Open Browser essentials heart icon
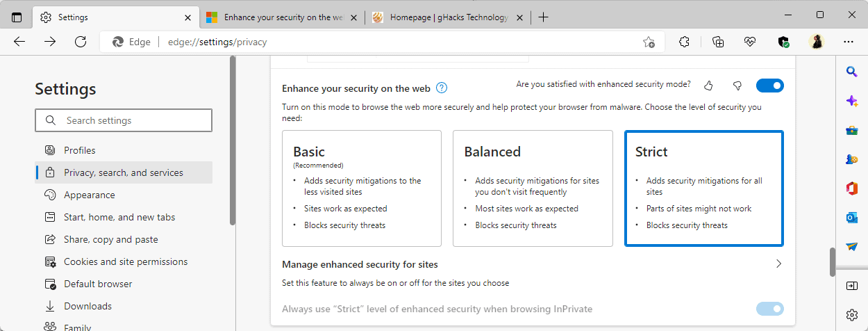868x331 pixels. click(750, 42)
